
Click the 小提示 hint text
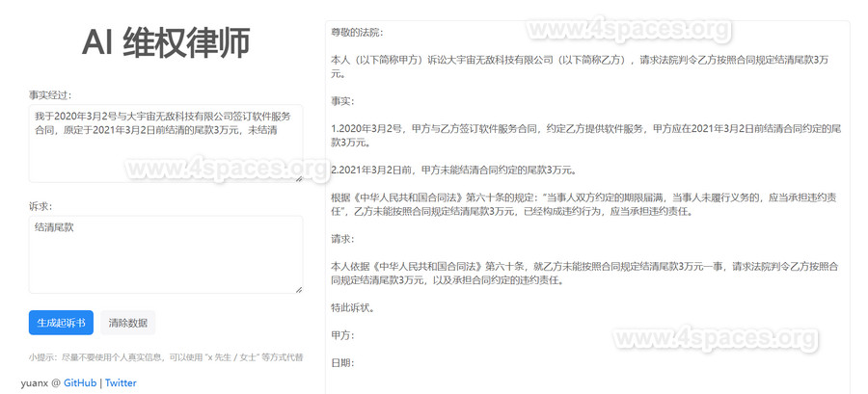coord(165,357)
